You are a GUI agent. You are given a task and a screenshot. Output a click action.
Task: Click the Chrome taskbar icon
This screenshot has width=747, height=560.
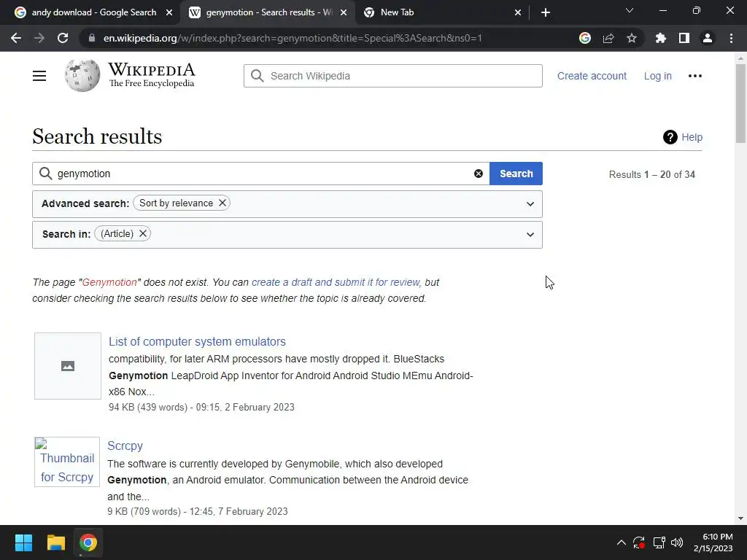pyautogui.click(x=88, y=542)
